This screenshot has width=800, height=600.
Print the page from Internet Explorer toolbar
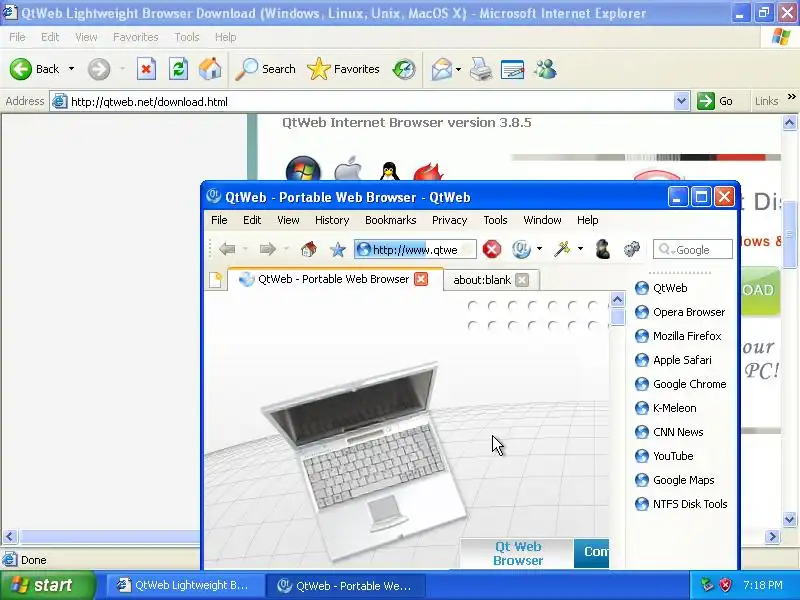point(481,69)
